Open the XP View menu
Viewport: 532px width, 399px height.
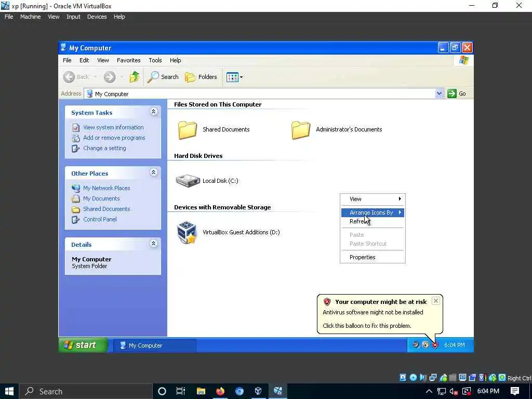pos(103,60)
